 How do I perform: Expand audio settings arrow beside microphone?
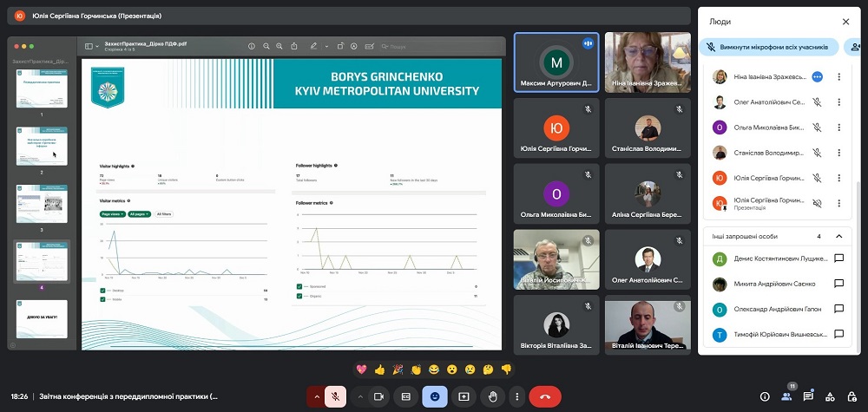[x=316, y=396]
